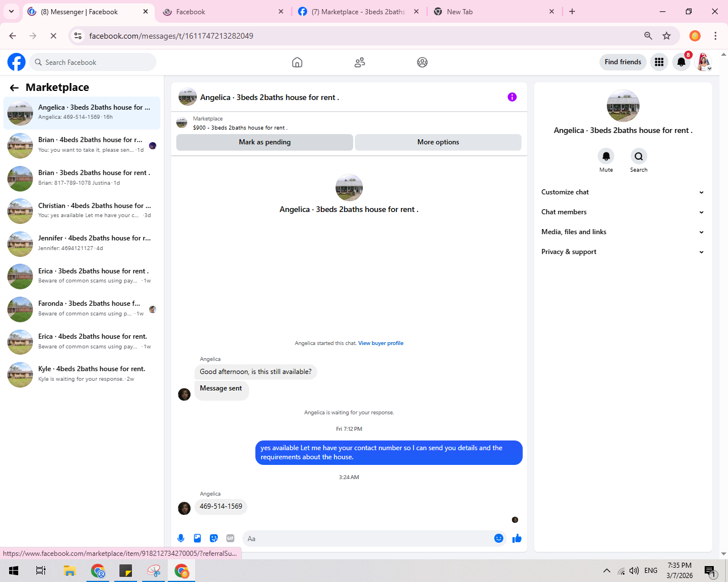728x582 pixels.
Task: Click the Search Facebook field
Action: tap(92, 62)
